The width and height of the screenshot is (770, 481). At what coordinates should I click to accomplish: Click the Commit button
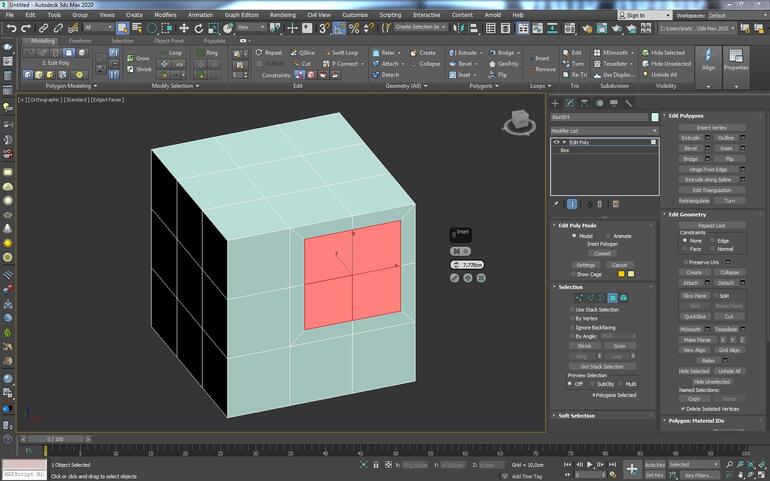click(602, 254)
